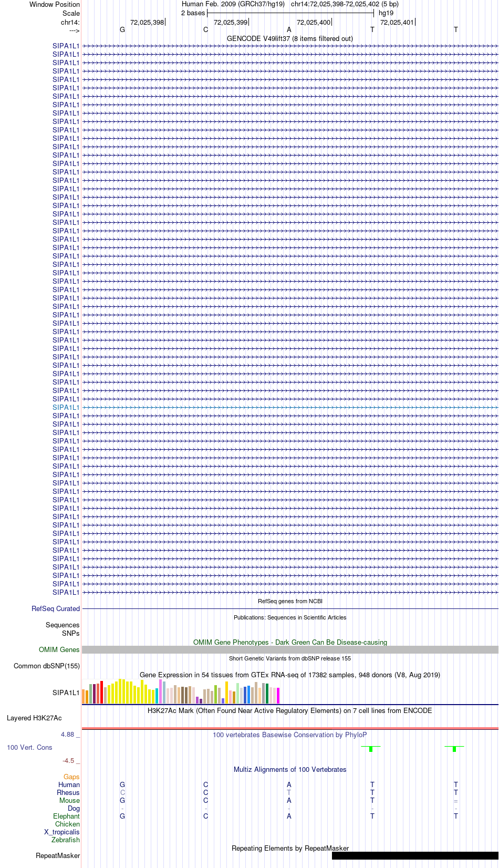Click the X_tropicalis species label

click(62, 832)
